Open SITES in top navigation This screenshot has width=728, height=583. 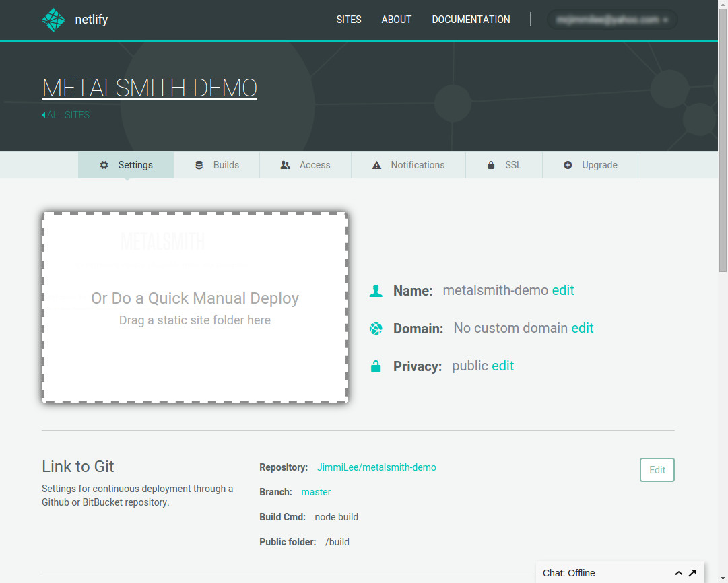349,20
